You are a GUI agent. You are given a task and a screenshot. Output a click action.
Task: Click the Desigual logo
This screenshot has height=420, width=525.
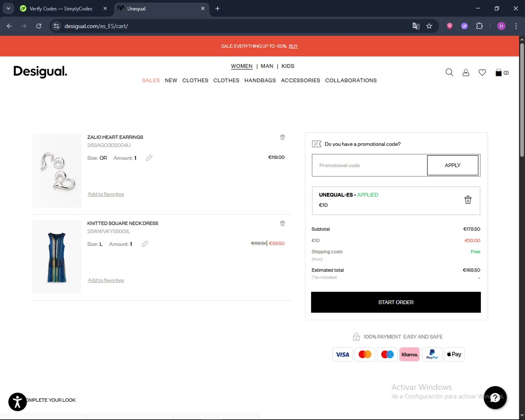point(40,71)
